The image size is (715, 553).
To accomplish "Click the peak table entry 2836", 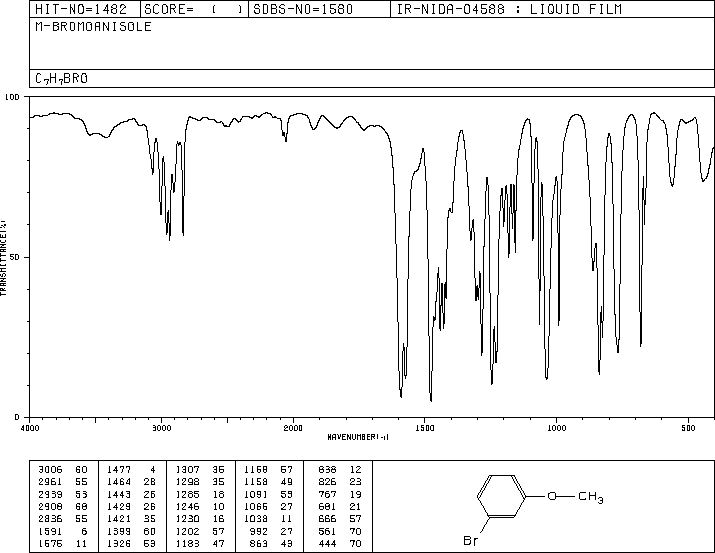I will (50, 519).
